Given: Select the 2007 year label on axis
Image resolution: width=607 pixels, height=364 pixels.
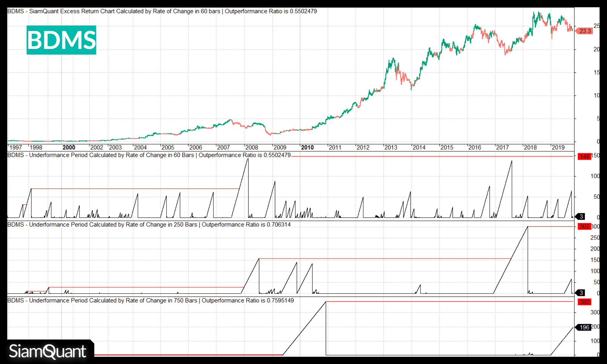Looking at the screenshot, I should pos(223,147).
